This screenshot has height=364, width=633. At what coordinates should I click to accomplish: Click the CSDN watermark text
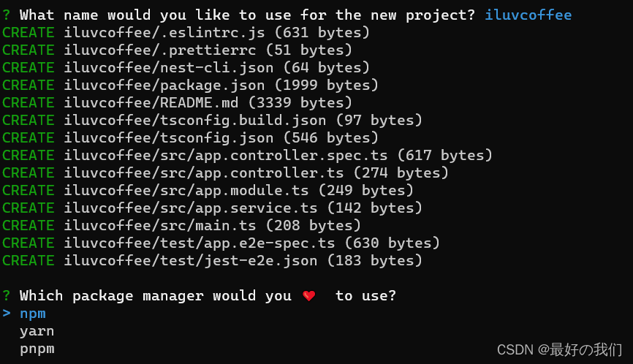pos(559,349)
